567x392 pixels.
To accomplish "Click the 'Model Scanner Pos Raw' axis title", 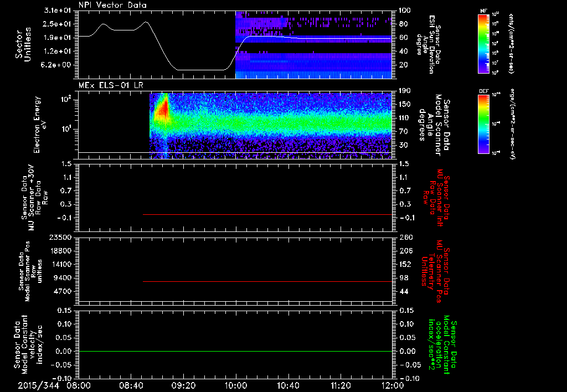I will [x=30, y=271].
